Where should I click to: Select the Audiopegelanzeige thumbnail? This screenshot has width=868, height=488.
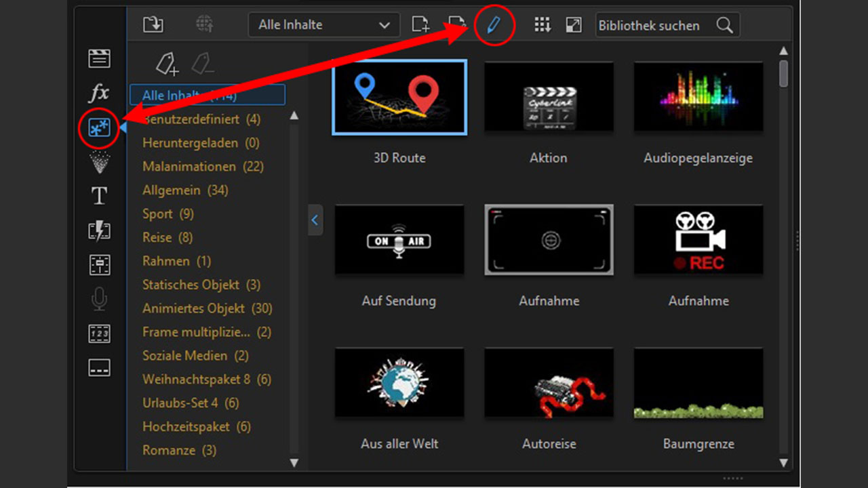(x=698, y=97)
